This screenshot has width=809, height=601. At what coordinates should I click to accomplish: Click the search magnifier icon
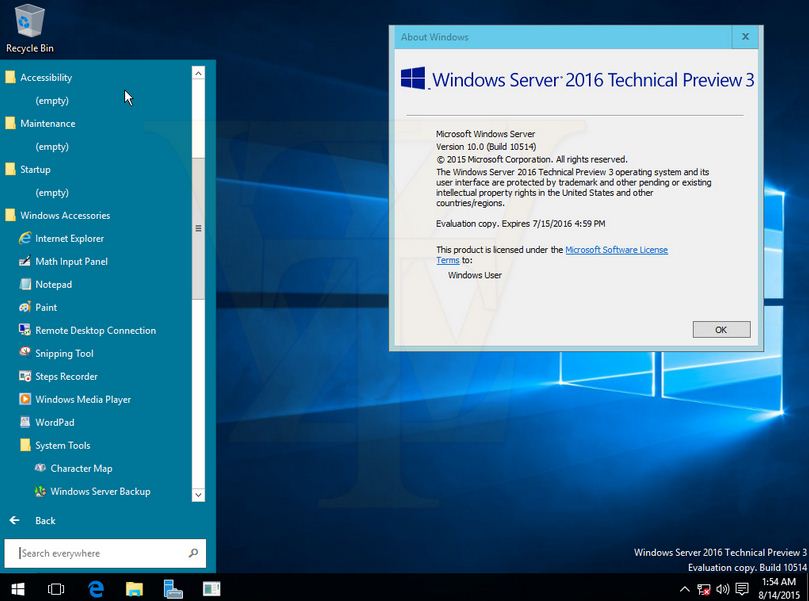tap(193, 553)
